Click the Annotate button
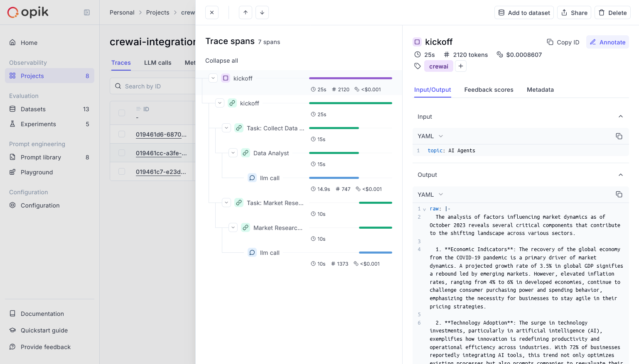The image size is (639, 364). (607, 42)
